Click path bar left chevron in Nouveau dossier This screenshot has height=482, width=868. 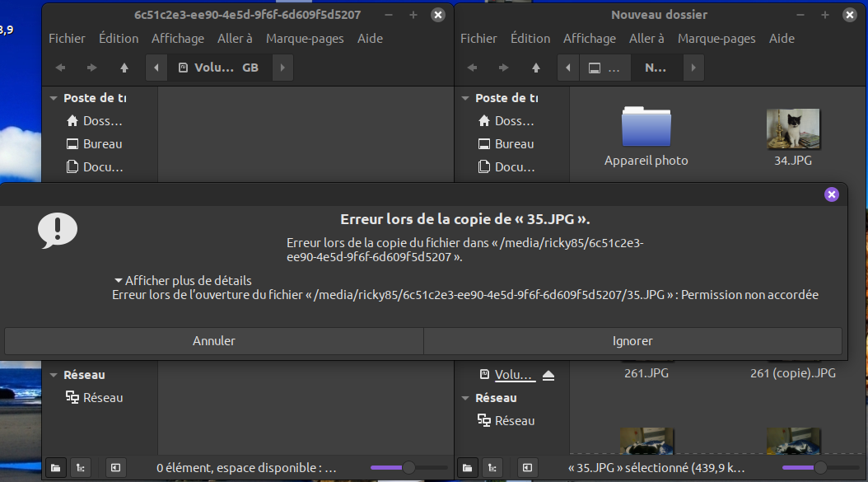coord(568,68)
